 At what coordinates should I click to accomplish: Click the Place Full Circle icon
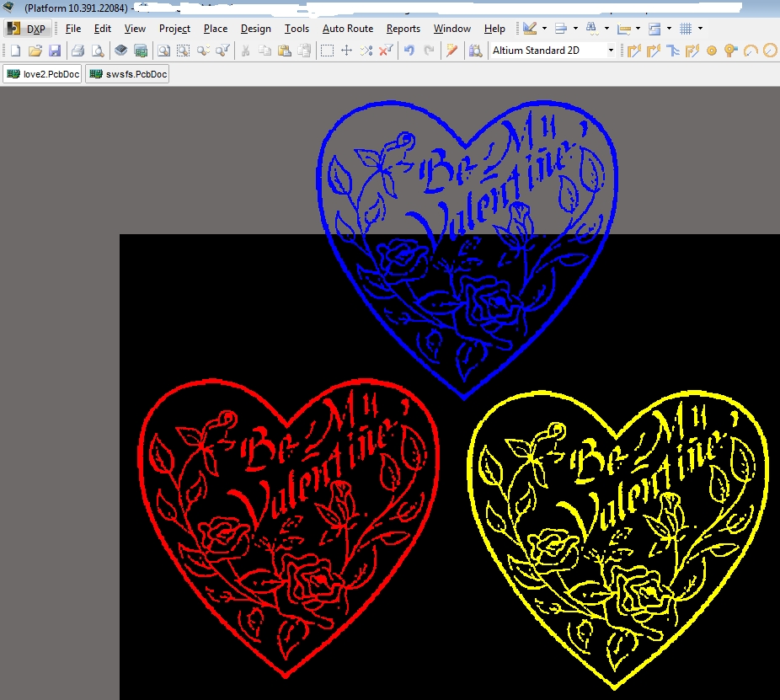770,51
